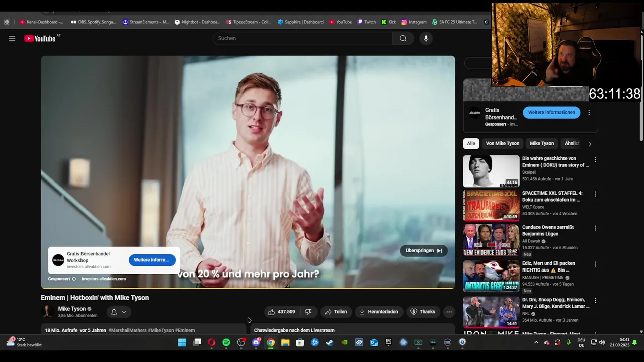Click the volume speaker tray icon
This screenshot has height=362, width=644.
[x=602, y=342]
